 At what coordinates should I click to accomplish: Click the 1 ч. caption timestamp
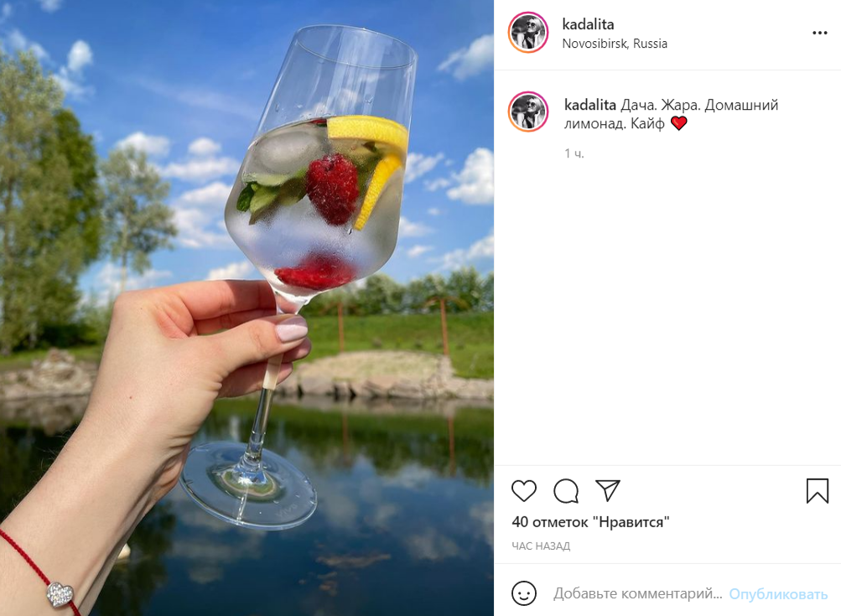click(x=574, y=153)
